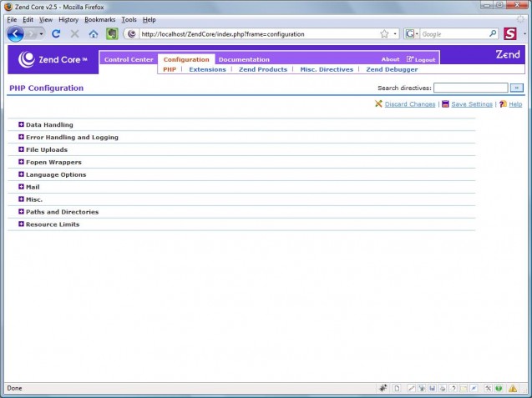Click the Save Settings link
Image resolution: width=532 pixels, height=398 pixels.
tap(472, 104)
